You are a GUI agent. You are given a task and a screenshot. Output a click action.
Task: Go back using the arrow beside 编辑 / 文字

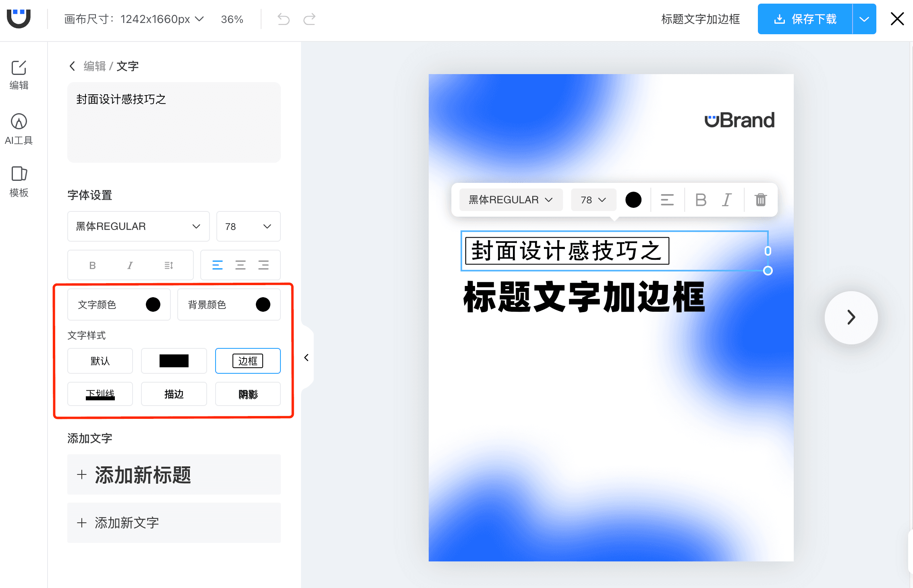coord(72,66)
